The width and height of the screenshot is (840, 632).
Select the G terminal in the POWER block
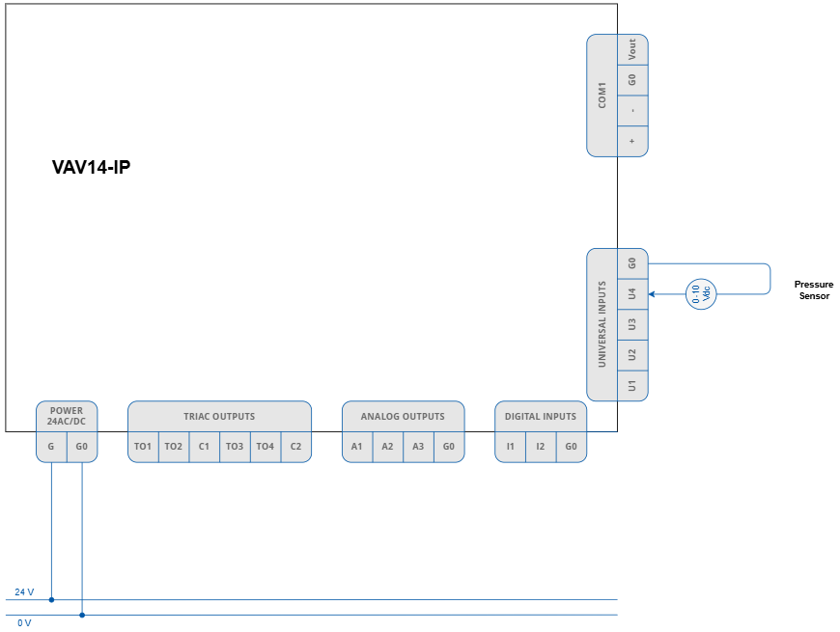51,447
